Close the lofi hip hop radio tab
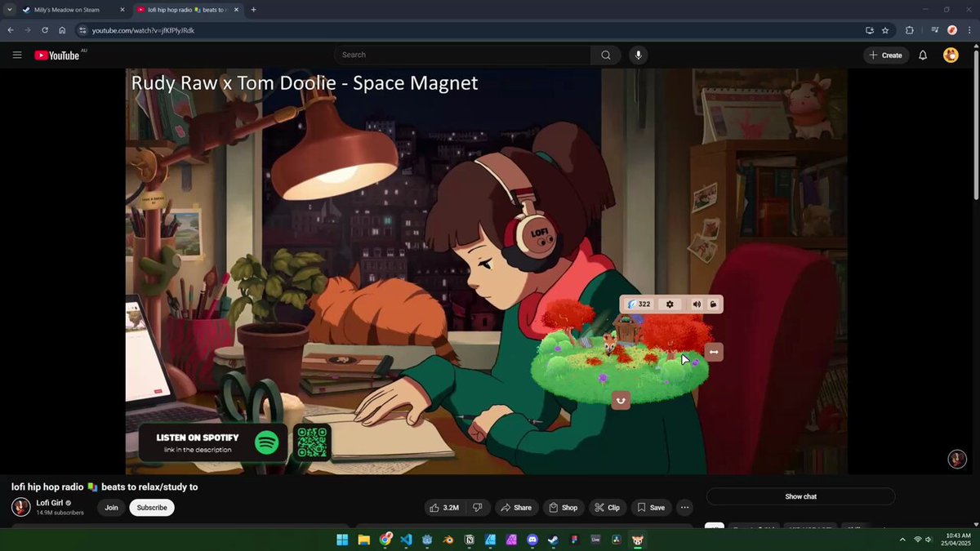Image resolution: width=980 pixels, height=551 pixels. pos(237,10)
